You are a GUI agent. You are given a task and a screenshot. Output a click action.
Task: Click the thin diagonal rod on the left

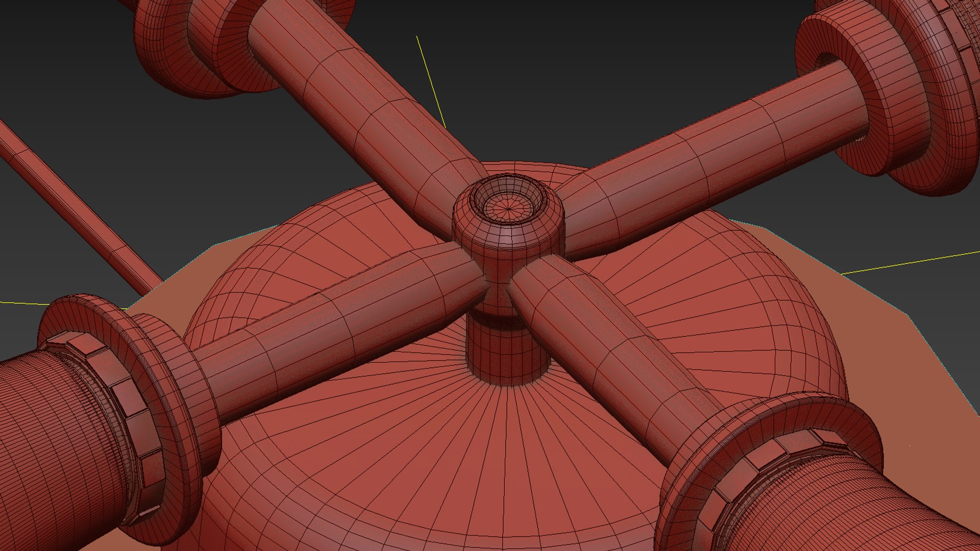pyautogui.click(x=79, y=204)
